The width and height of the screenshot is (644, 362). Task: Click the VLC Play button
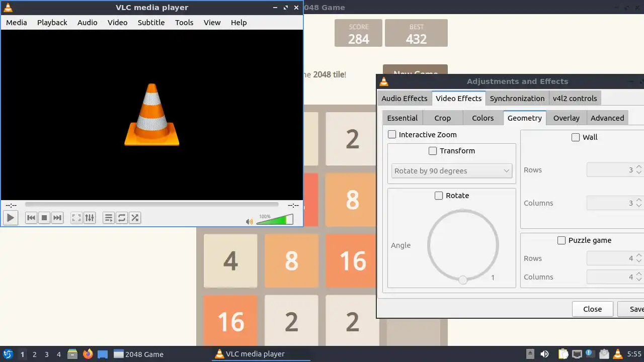pos(10,218)
